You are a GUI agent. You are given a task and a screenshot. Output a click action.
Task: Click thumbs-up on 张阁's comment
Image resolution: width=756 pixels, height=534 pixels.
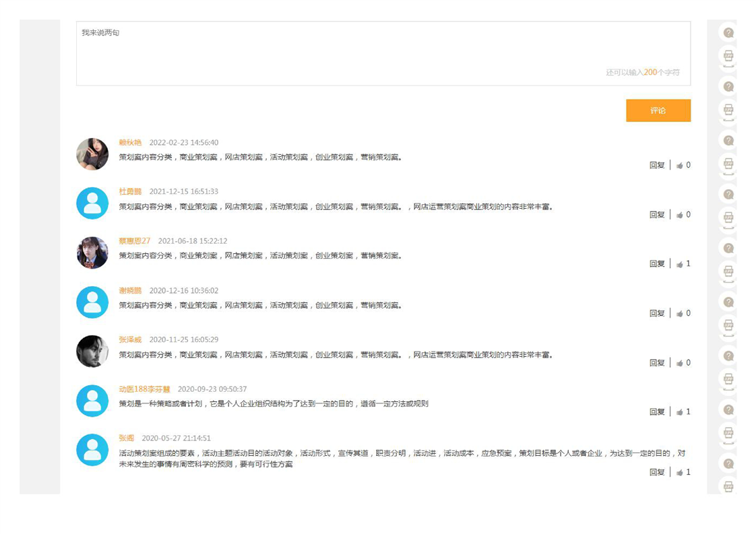coord(680,473)
